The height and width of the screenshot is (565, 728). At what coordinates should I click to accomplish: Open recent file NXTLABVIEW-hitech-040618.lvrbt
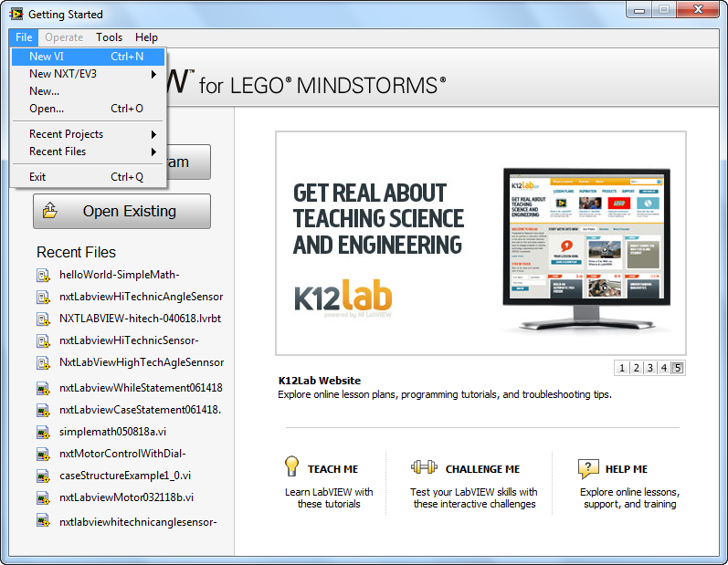click(141, 319)
